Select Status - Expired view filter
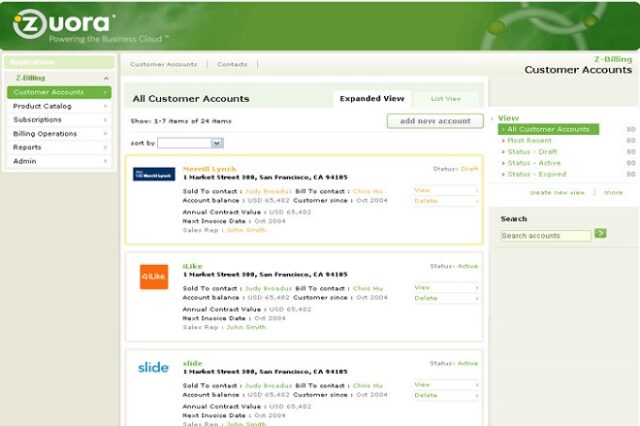Image resolution: width=640 pixels, height=426 pixels. [536, 174]
